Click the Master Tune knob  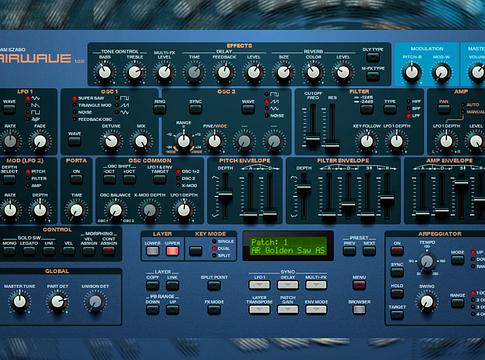pyautogui.click(x=19, y=302)
